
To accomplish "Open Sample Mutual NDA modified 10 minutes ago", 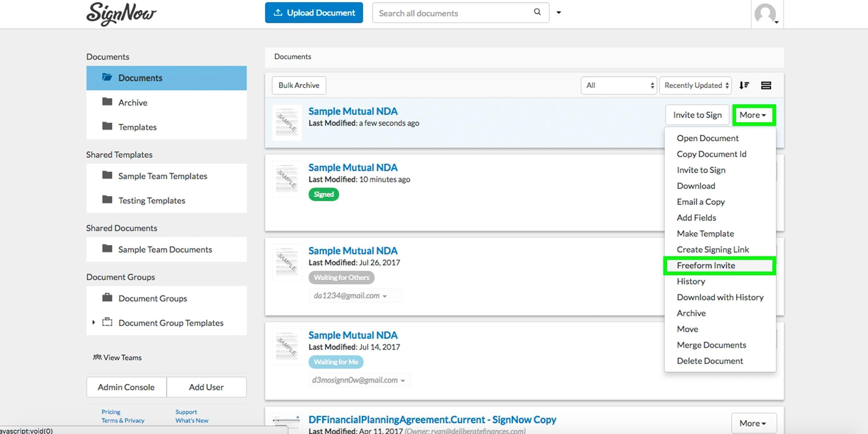I will (353, 168).
